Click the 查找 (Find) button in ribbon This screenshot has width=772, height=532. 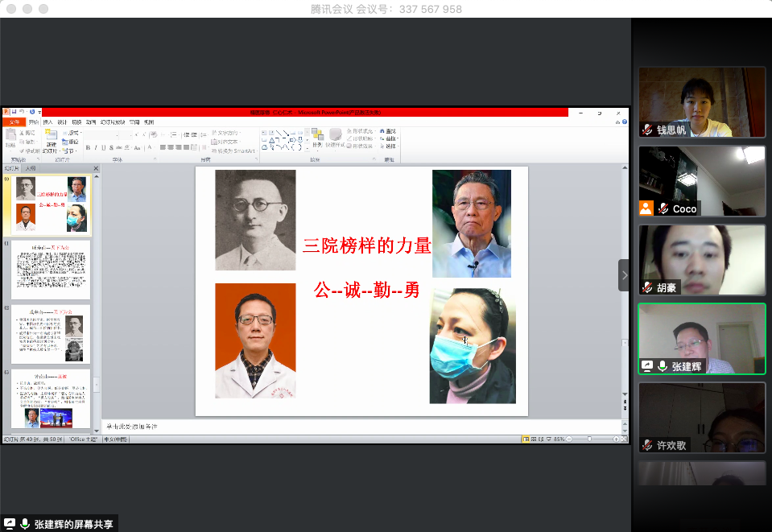[x=390, y=131]
